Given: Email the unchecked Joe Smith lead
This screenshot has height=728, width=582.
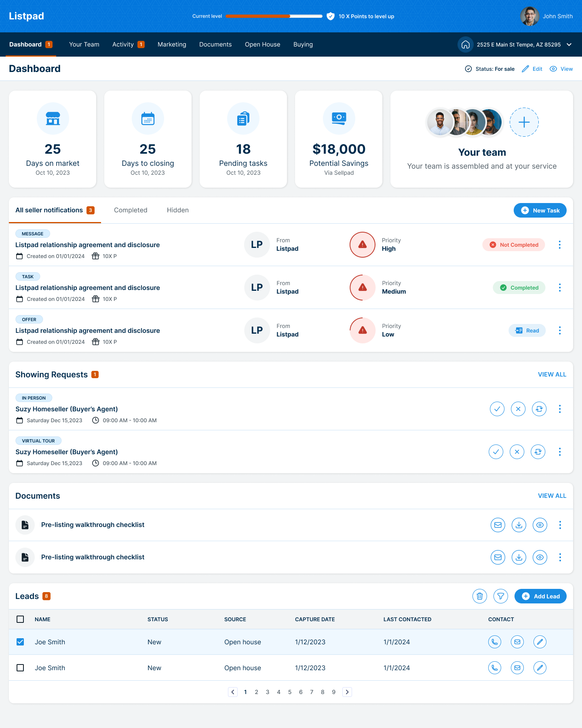Looking at the screenshot, I should click(x=517, y=668).
